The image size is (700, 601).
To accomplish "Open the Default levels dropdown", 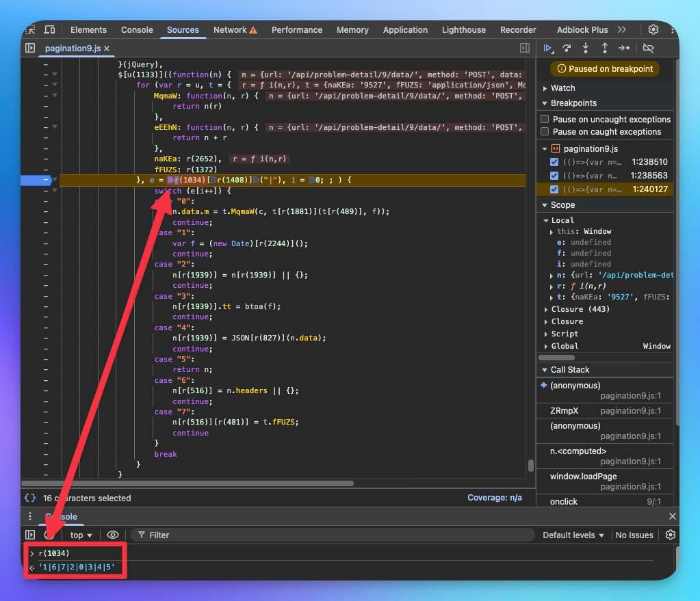I will coord(573,535).
